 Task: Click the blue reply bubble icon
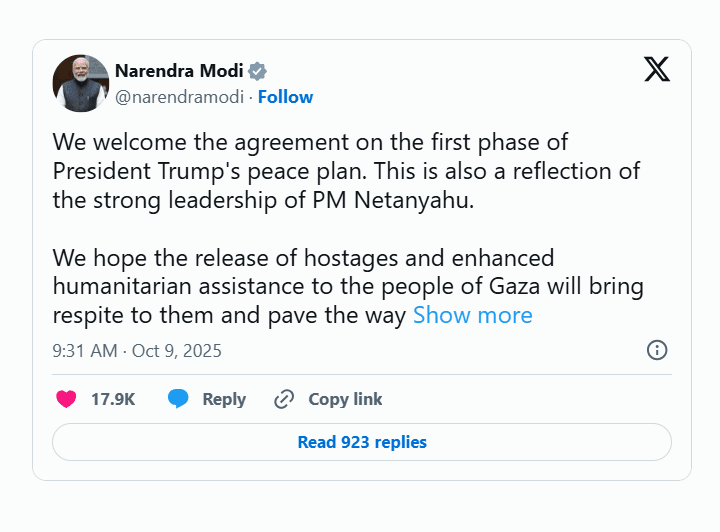[178, 399]
